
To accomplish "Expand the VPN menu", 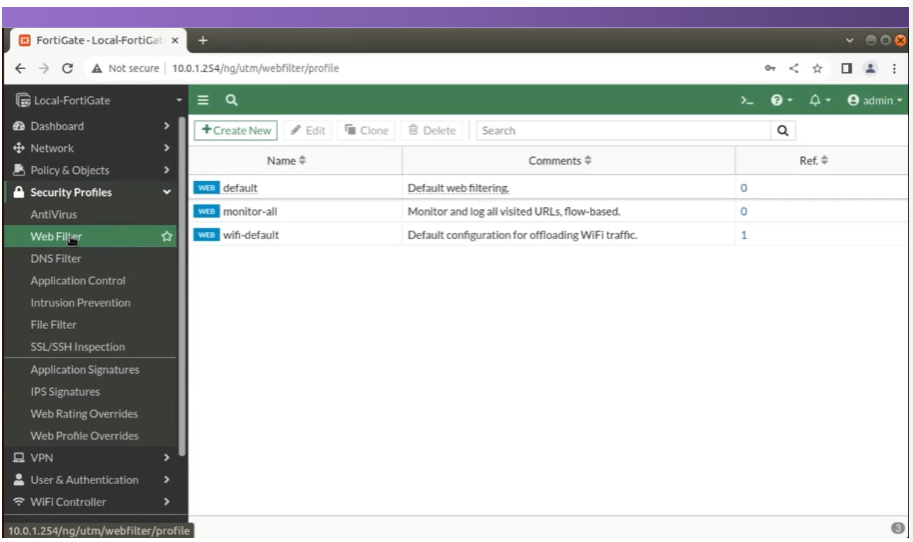I will 91,458.
